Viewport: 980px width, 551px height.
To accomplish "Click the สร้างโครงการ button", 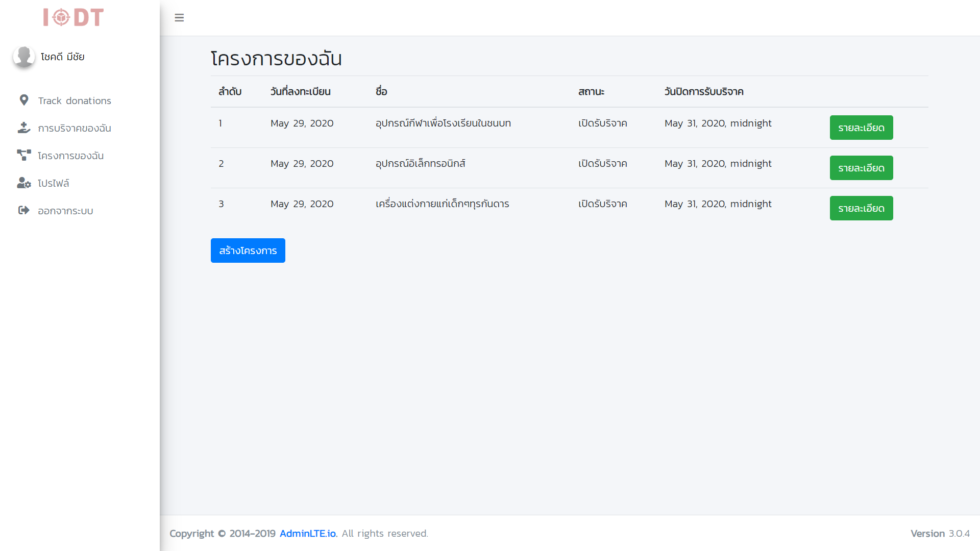I will click(248, 251).
